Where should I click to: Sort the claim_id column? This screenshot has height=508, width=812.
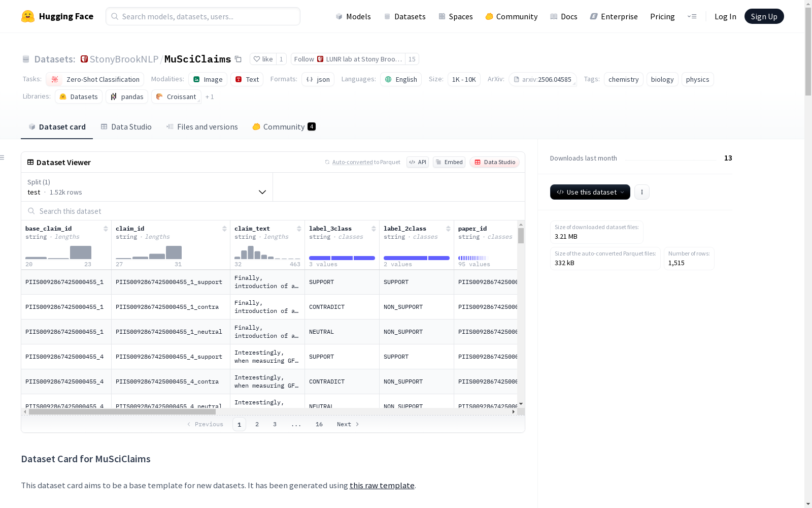pyautogui.click(x=224, y=229)
